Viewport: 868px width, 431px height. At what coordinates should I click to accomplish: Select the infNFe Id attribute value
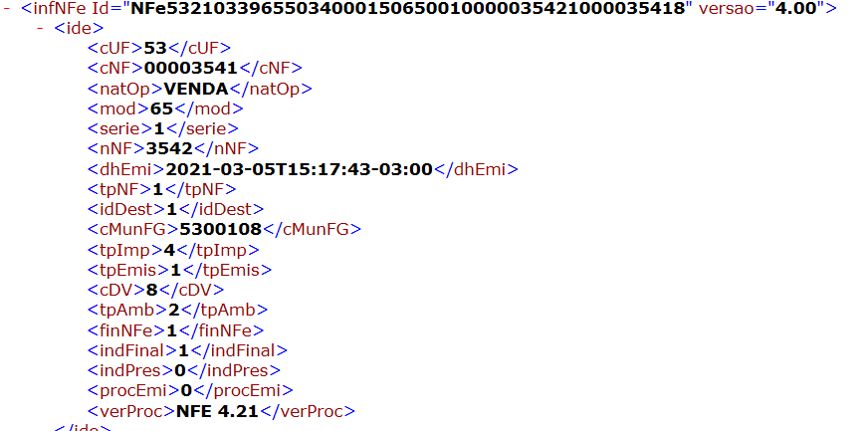[x=411, y=8]
